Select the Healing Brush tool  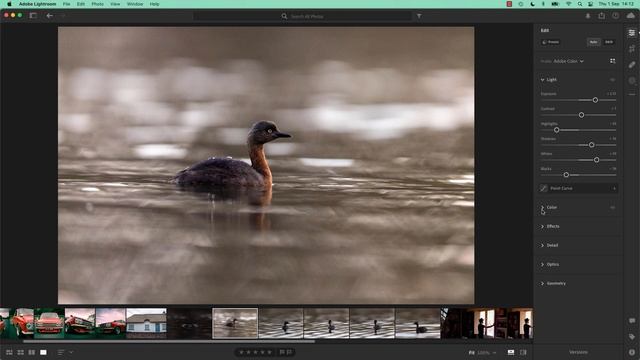coord(632,64)
